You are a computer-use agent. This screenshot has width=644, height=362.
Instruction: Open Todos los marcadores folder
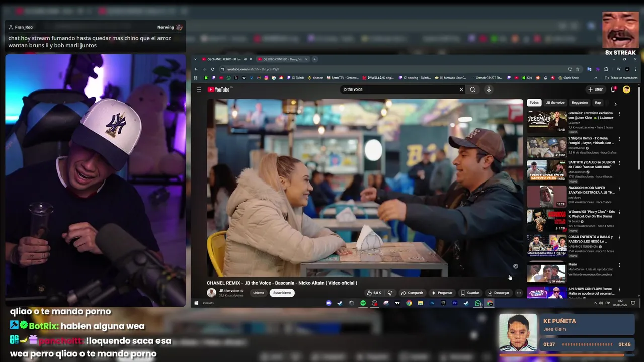pyautogui.click(x=621, y=78)
